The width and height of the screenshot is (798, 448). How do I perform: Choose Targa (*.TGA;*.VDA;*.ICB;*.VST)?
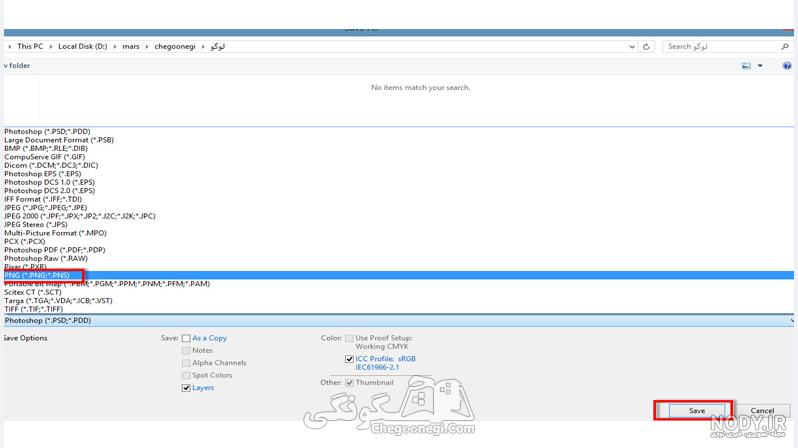[x=59, y=301]
